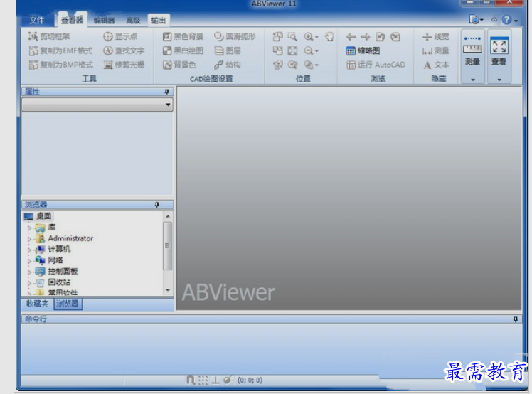Switch to the 编辑器 ribbon tab
The height and width of the screenshot is (394, 532).
pos(104,21)
